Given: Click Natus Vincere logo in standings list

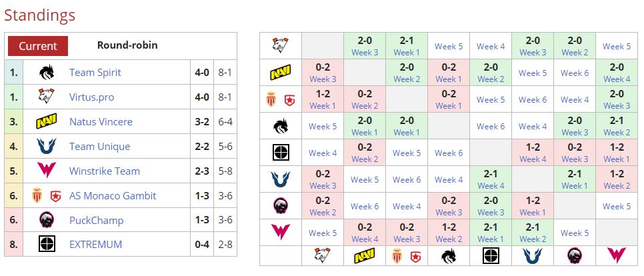Looking at the screenshot, I should click(x=47, y=122).
